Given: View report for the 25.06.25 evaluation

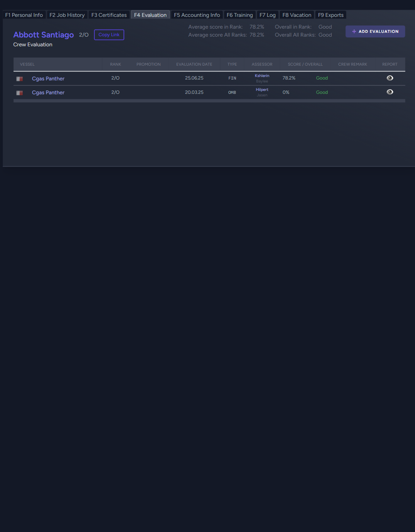Looking at the screenshot, I should click(390, 78).
